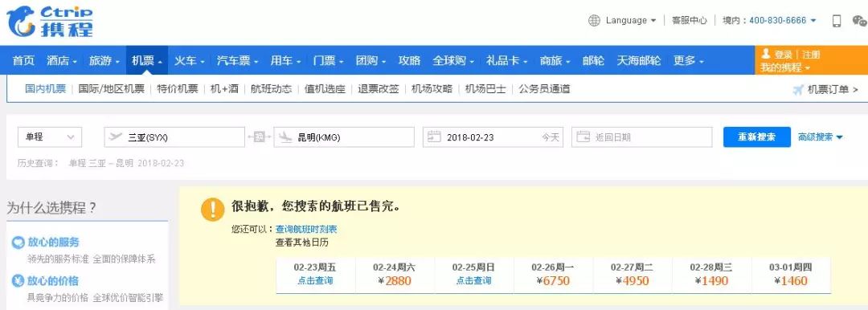Image resolution: width=868 pixels, height=310 pixels.
Task: Click the 三亚(SYX) departure city field
Action: click(174, 137)
